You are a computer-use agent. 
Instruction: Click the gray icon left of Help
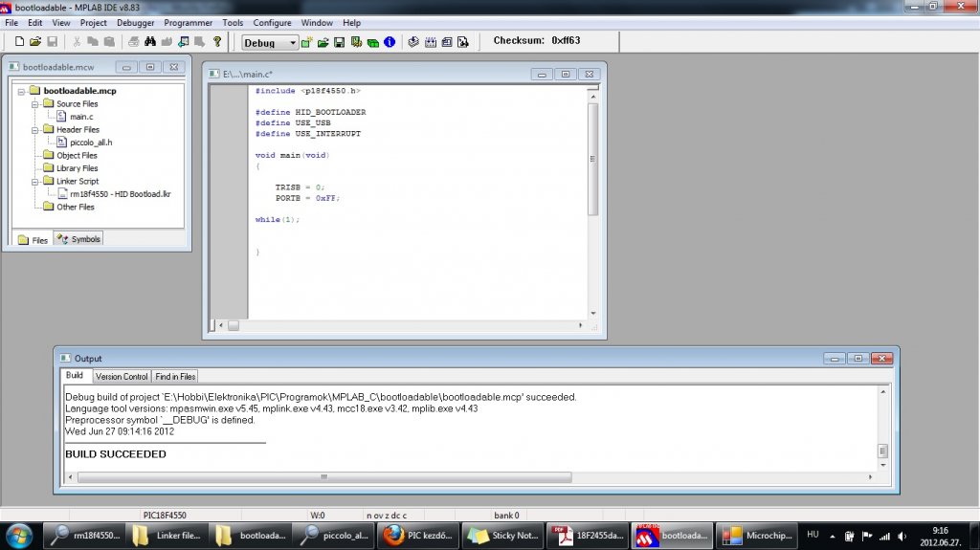[x=199, y=42]
